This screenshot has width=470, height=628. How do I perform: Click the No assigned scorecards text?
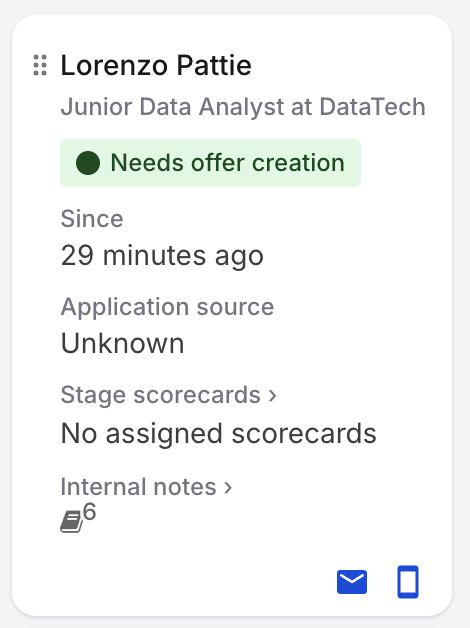tap(219, 434)
